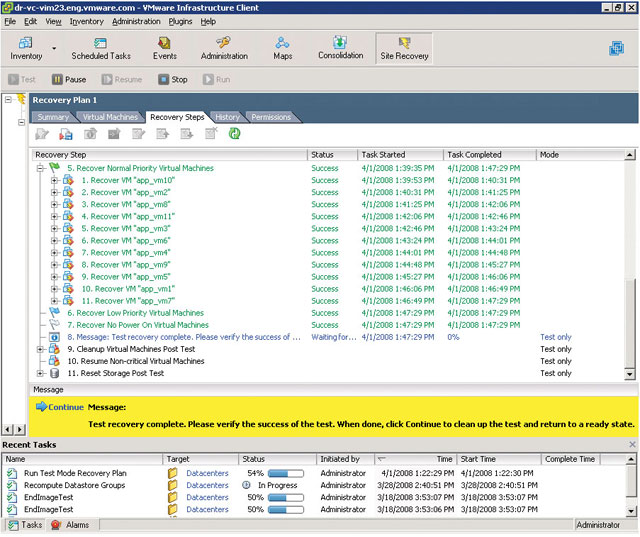
Task: Switch to the History tab
Action: coord(227,118)
